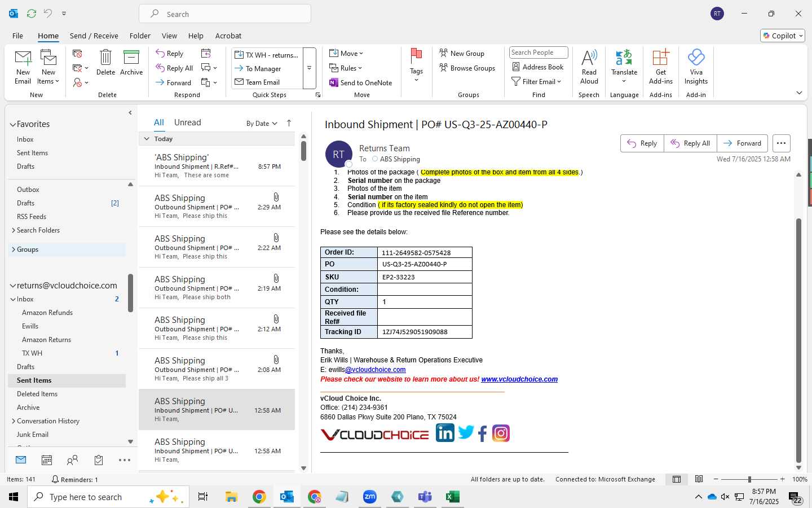Open Calendar view from navigation bar
The width and height of the screenshot is (812, 508).
pos(47,460)
